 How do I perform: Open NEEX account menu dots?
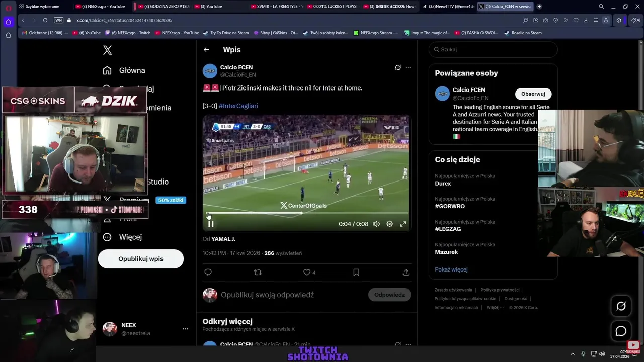click(x=185, y=329)
